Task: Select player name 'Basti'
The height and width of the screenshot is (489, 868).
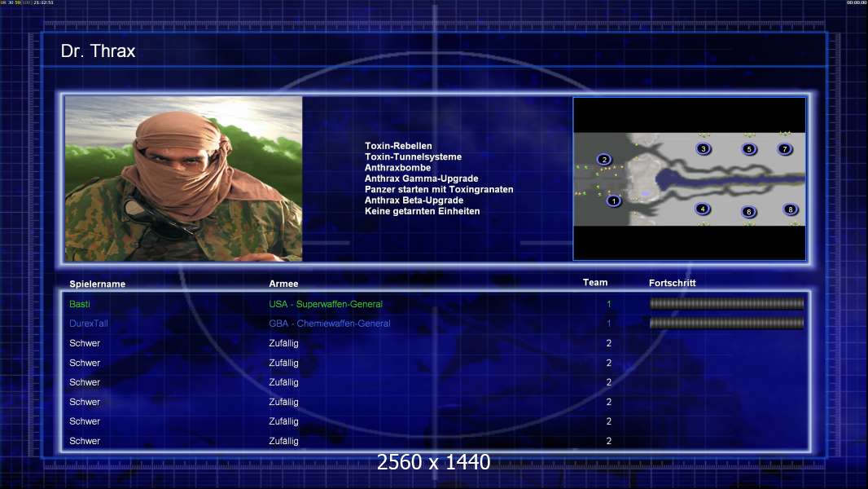Action: coord(80,304)
